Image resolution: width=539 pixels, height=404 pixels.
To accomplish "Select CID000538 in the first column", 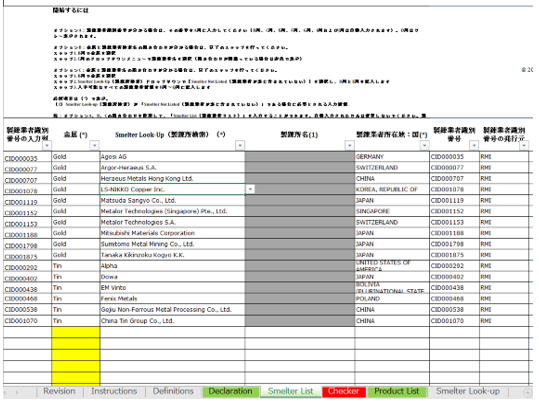I will pos(28,310).
